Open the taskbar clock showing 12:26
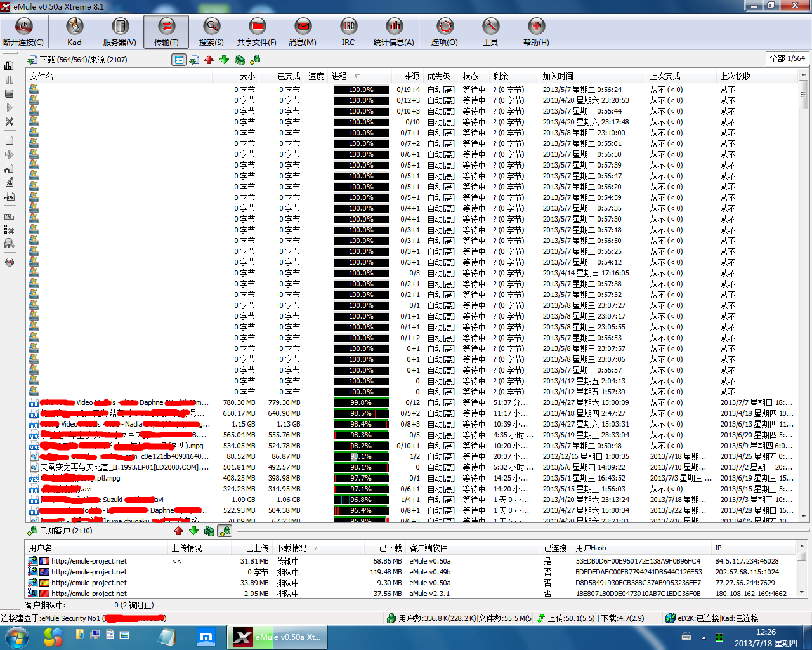 (766, 637)
